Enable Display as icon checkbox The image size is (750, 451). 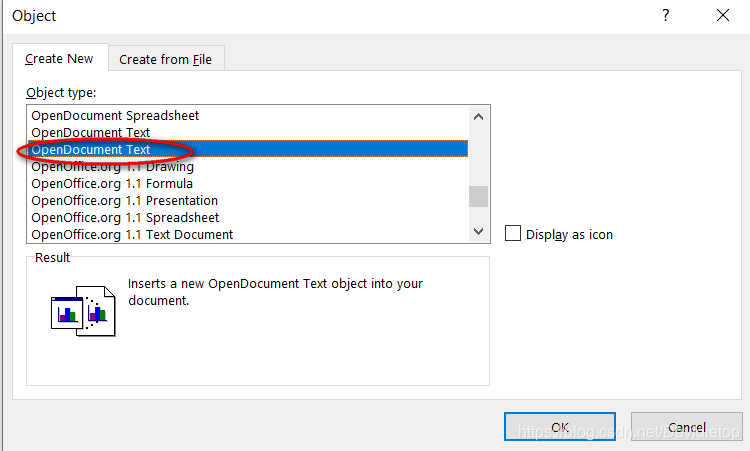pos(513,233)
